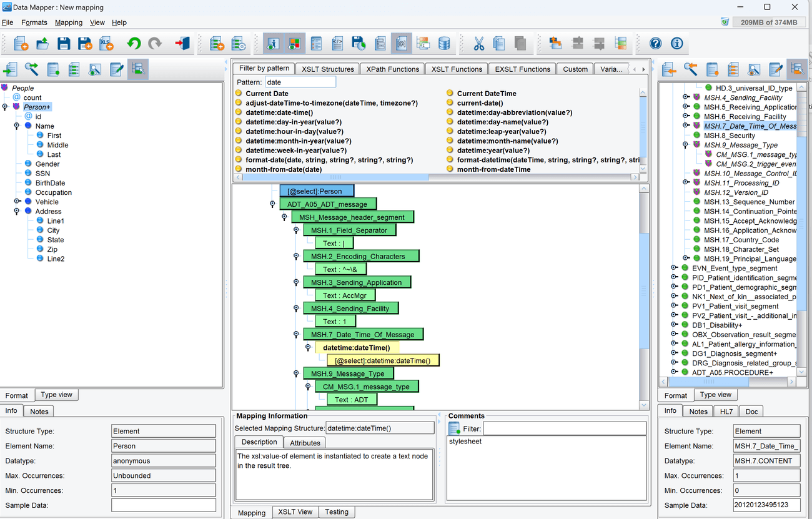Click the function list horizontal scrollbar
This screenshot has height=519, width=812.
pos(336,177)
